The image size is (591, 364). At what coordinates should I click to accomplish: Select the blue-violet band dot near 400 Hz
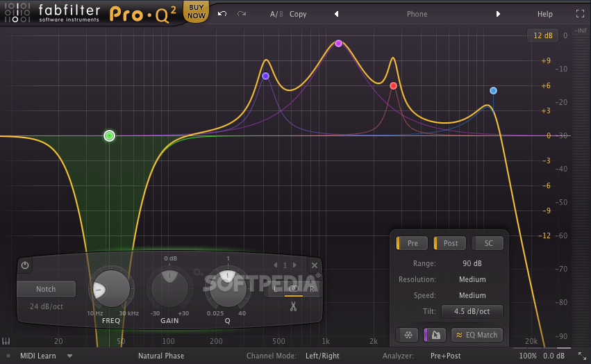265,76
